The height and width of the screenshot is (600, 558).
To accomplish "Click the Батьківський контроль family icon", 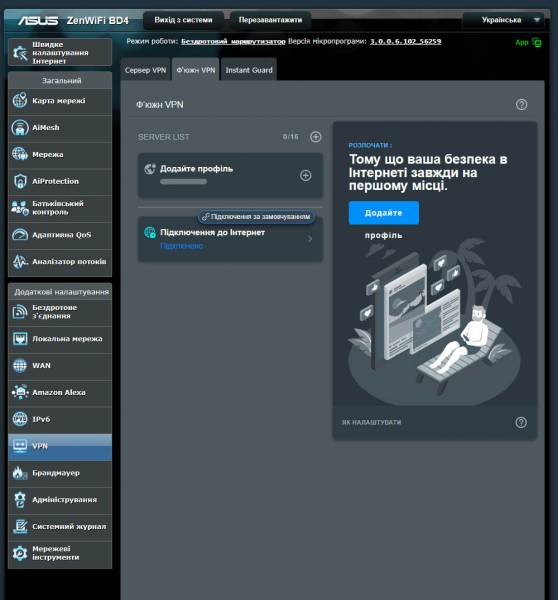I will tap(20, 208).
